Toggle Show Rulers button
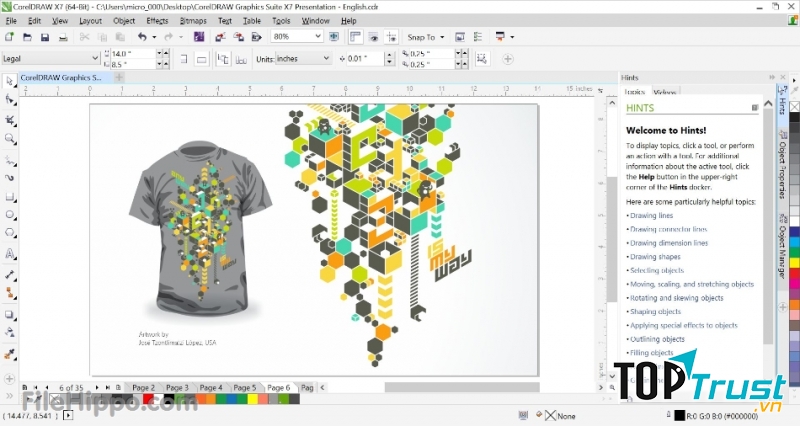Screen dimensions: 800x426 (355, 37)
